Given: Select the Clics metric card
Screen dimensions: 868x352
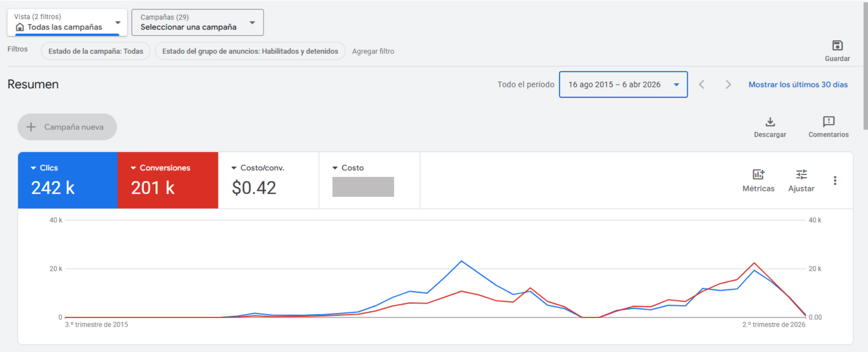Looking at the screenshot, I should (67, 181).
